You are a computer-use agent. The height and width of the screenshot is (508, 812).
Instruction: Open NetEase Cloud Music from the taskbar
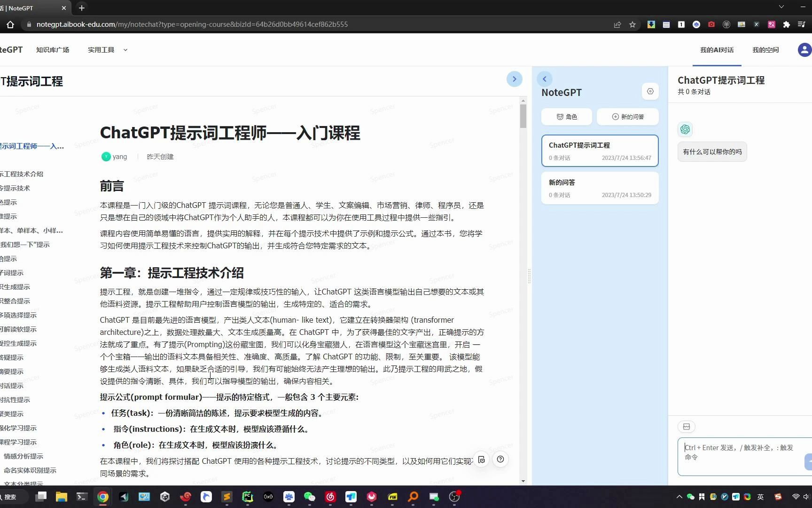point(330,497)
